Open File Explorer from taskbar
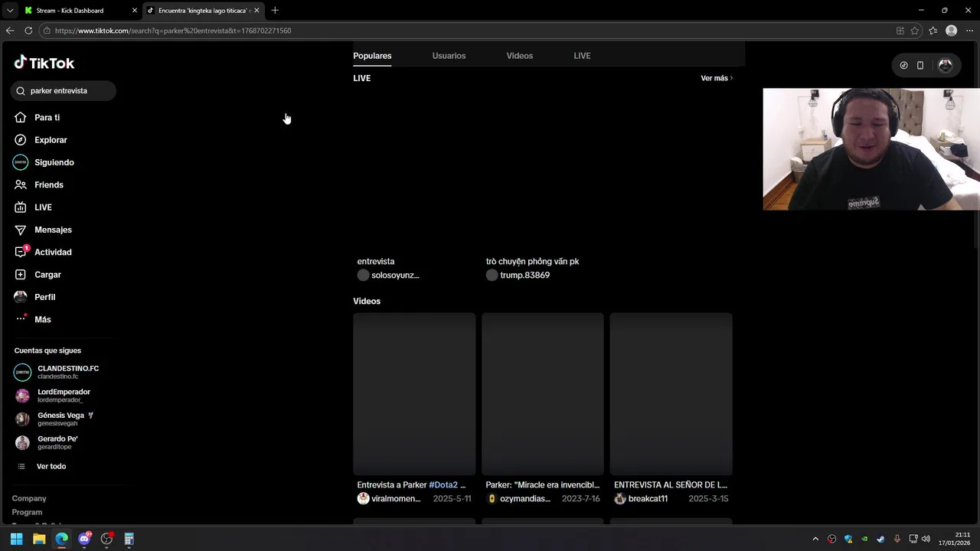Screen dimensions: 980x551 39,540
